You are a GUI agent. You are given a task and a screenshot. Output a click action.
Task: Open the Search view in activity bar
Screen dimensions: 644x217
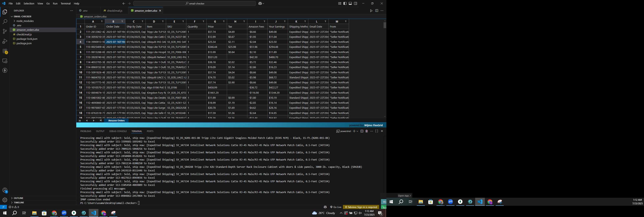[x=5, y=21]
